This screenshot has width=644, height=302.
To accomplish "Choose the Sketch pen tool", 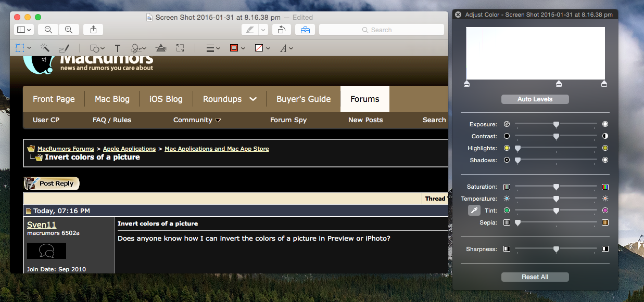I will pyautogui.click(x=64, y=48).
